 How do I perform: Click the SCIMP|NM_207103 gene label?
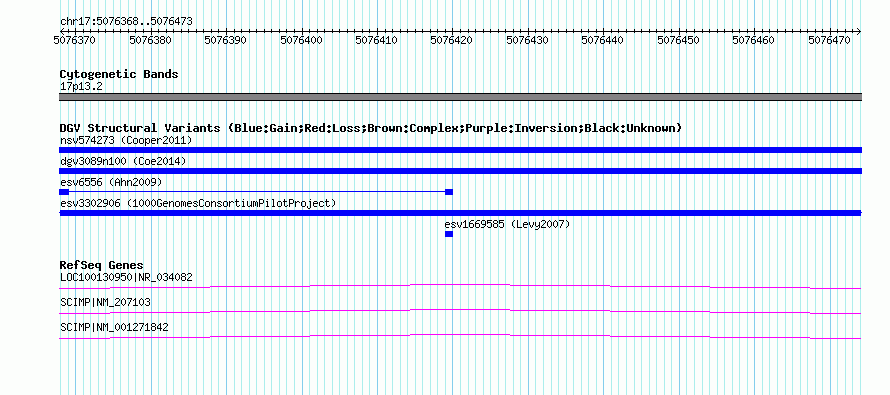tap(105, 302)
